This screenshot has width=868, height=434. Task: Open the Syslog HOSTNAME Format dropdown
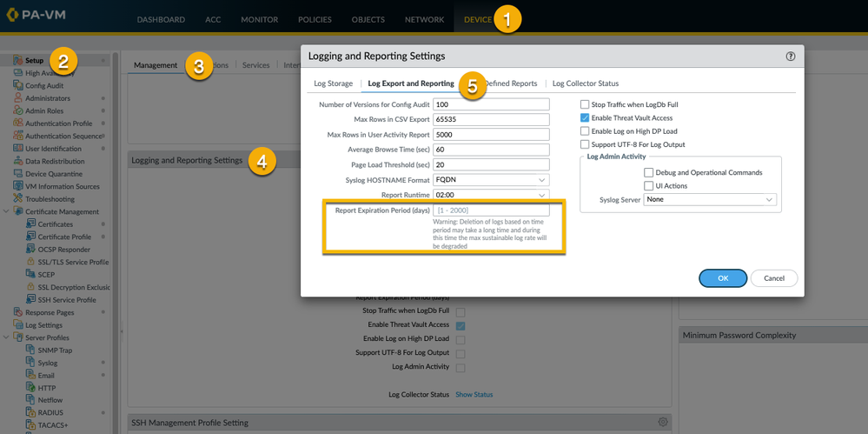pos(491,180)
